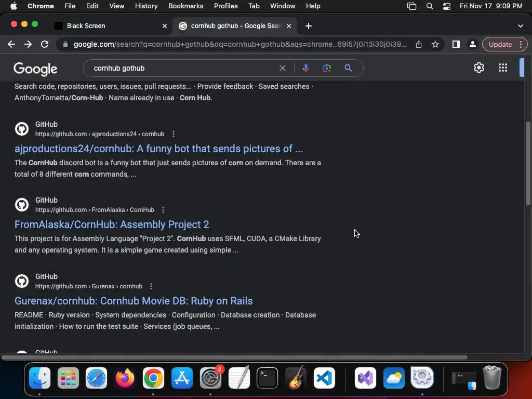Screen dimensions: 532x399
Task: Click the cornhub gothub search field
Action: (183, 68)
